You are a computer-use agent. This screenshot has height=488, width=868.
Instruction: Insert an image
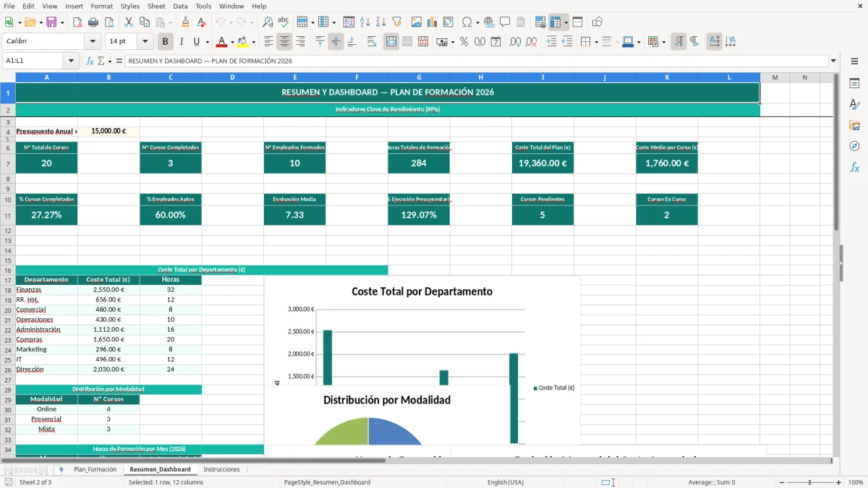pyautogui.click(x=417, y=22)
